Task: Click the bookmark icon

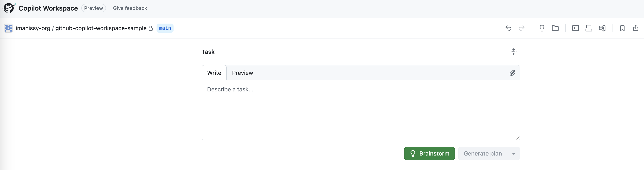Action: [622, 28]
